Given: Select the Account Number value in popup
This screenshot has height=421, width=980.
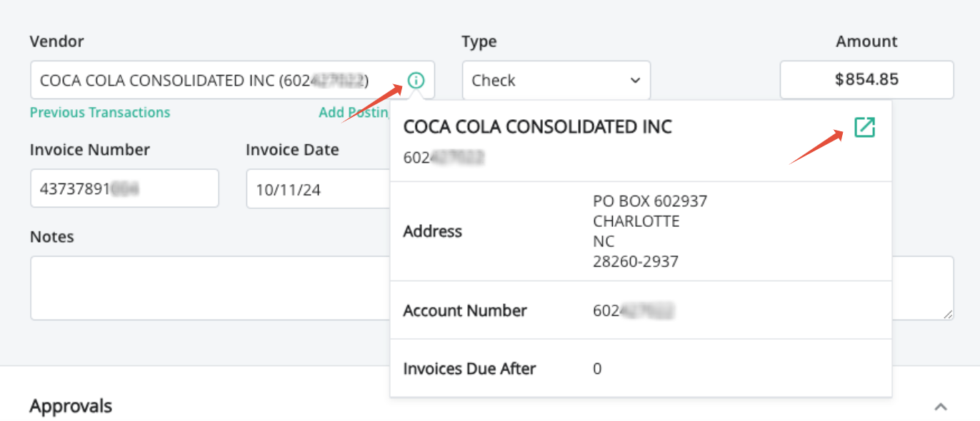Looking at the screenshot, I should pyautogui.click(x=634, y=310).
